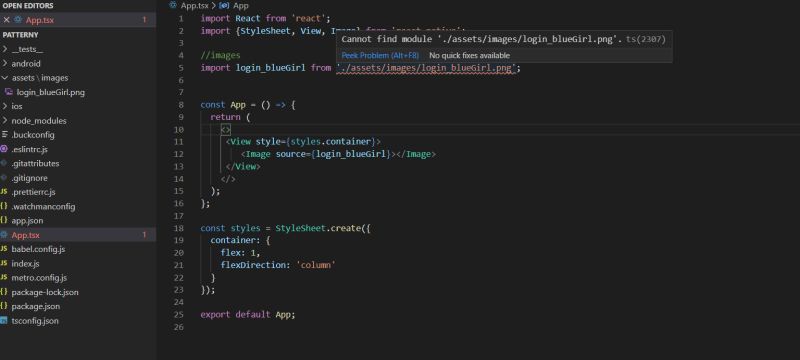
Task: Click the '//images' comment on line 4
Action: click(220, 55)
